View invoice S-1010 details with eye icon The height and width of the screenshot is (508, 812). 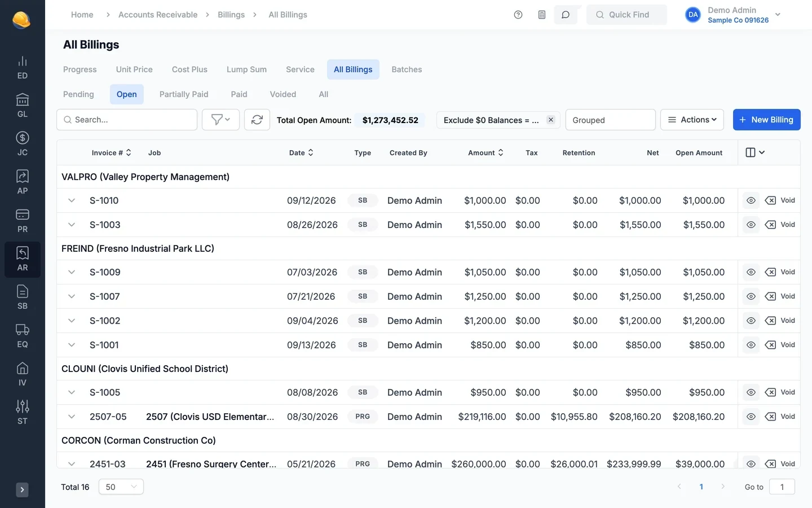[x=751, y=200]
